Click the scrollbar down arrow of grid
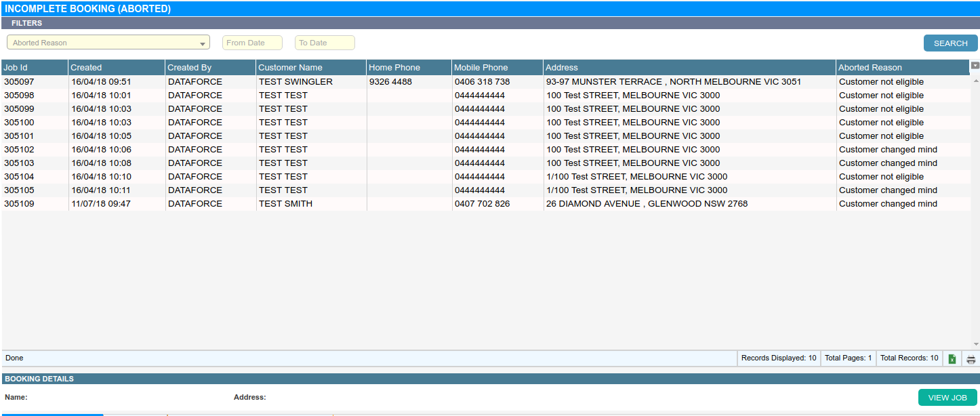 pyautogui.click(x=975, y=345)
